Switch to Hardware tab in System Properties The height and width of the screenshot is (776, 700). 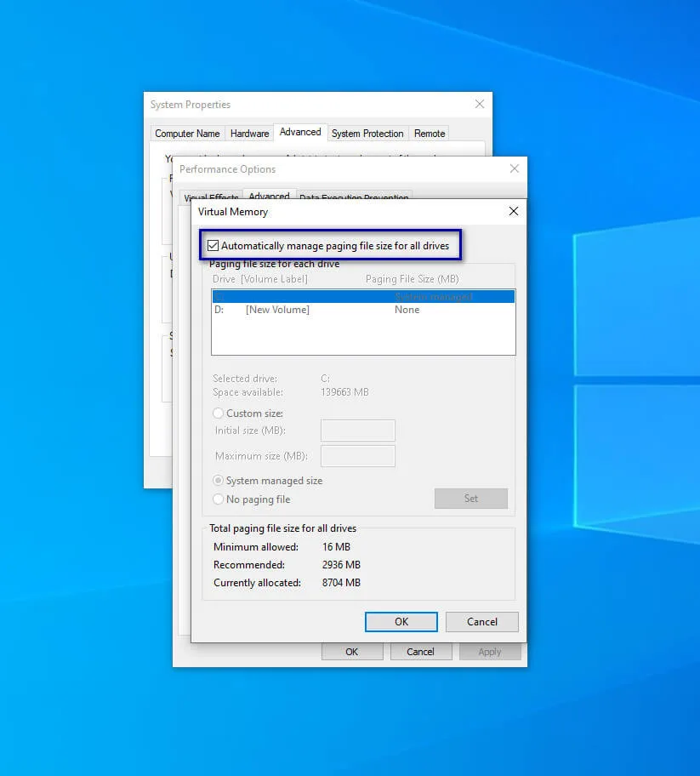[249, 134]
